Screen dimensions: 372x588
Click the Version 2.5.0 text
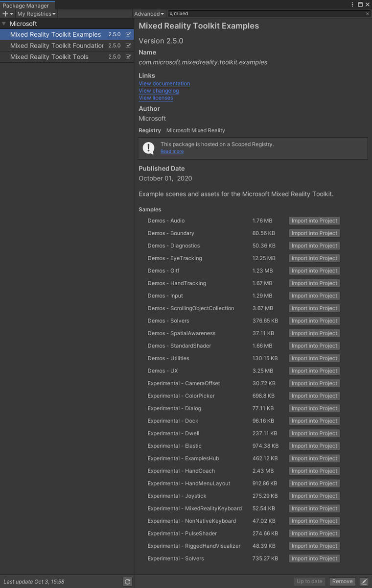161,41
